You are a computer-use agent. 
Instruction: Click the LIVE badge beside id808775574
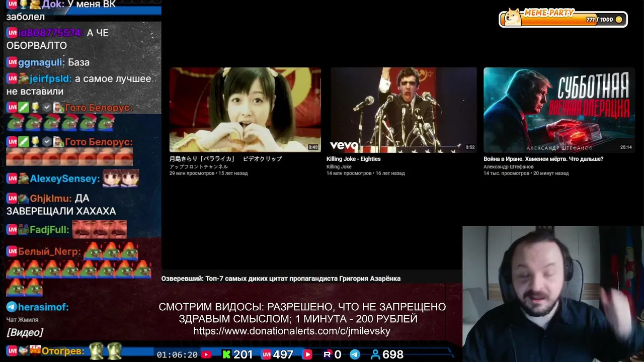pos(12,33)
